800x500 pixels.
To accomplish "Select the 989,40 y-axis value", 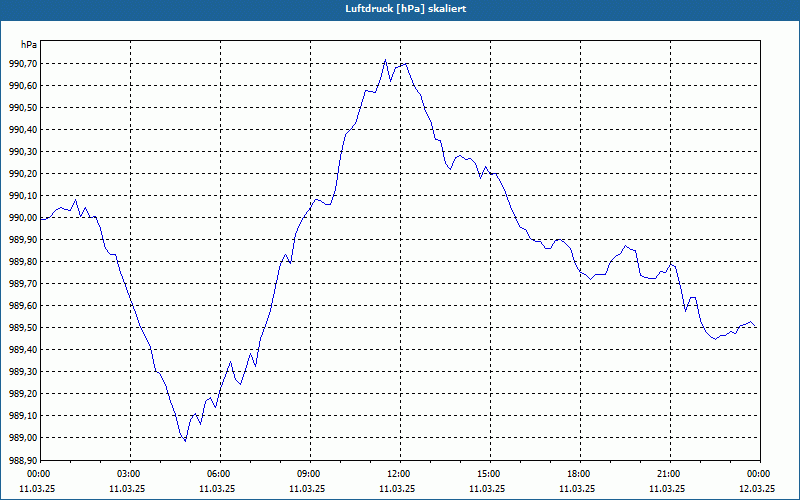I will tap(23, 349).
